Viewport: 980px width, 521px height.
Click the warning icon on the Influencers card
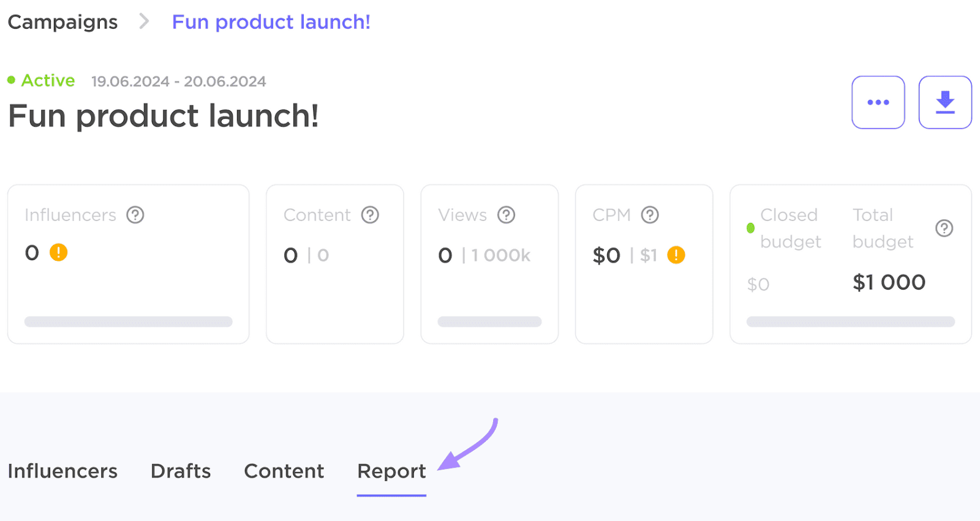click(58, 252)
